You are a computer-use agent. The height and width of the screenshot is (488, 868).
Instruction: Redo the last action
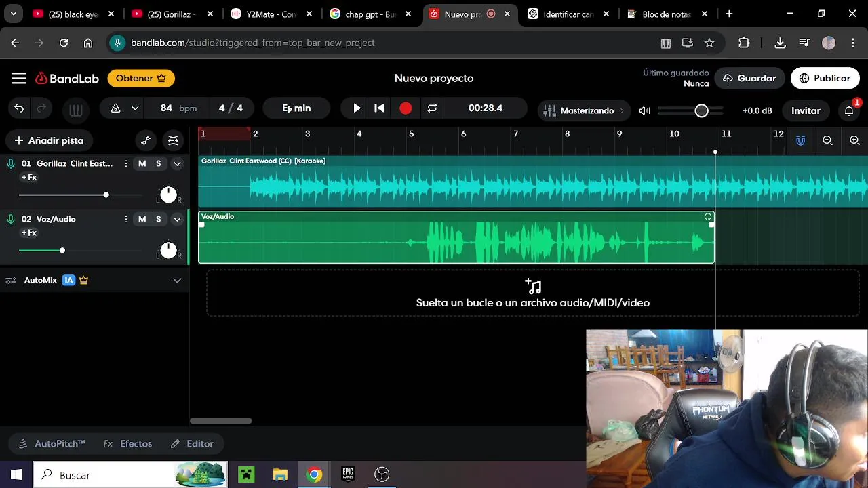pos(41,108)
